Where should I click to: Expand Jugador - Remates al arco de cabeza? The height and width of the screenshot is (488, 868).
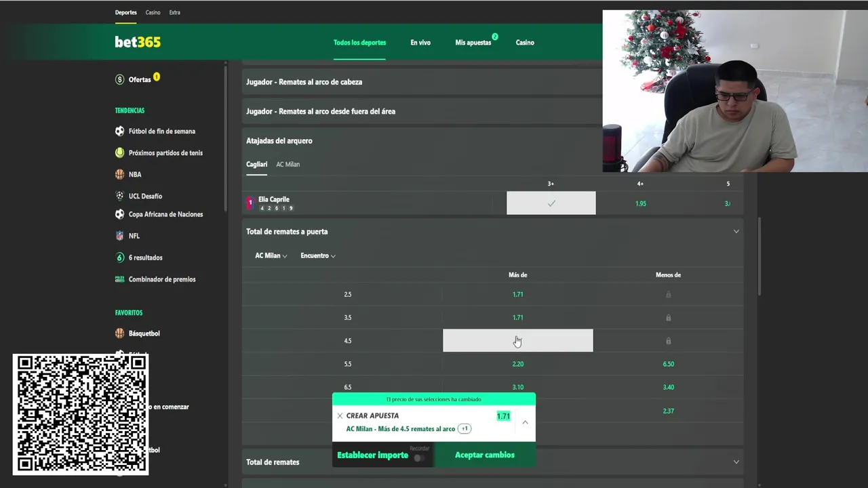click(422, 82)
